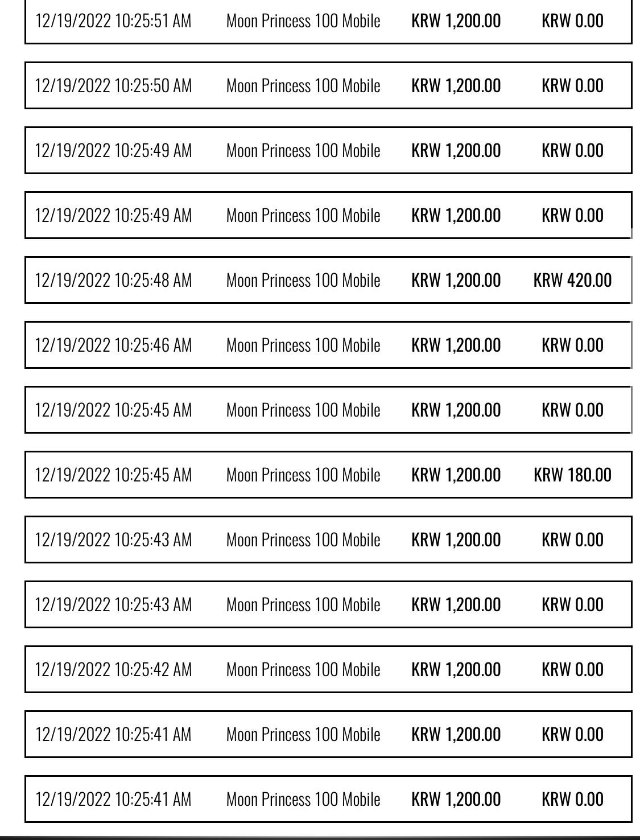Click Moon Princess 100 Mobile in KRW 180.00 row
The image size is (640, 840).
(x=303, y=475)
